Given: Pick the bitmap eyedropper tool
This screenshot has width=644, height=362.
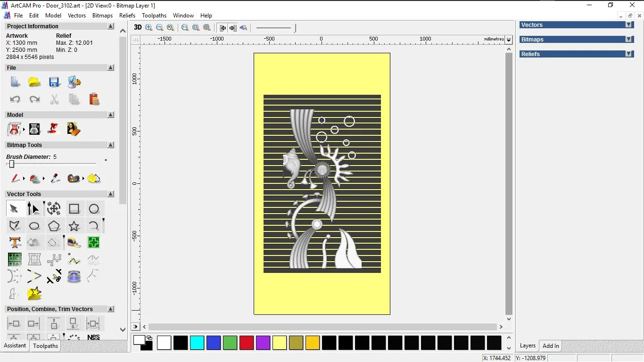Looking at the screenshot, I should pos(55,179).
